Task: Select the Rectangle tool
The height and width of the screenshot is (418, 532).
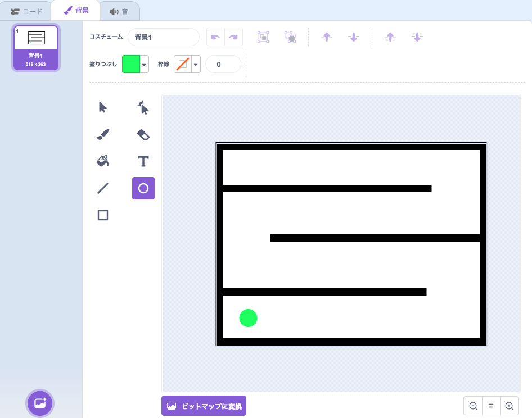Action: click(x=103, y=215)
